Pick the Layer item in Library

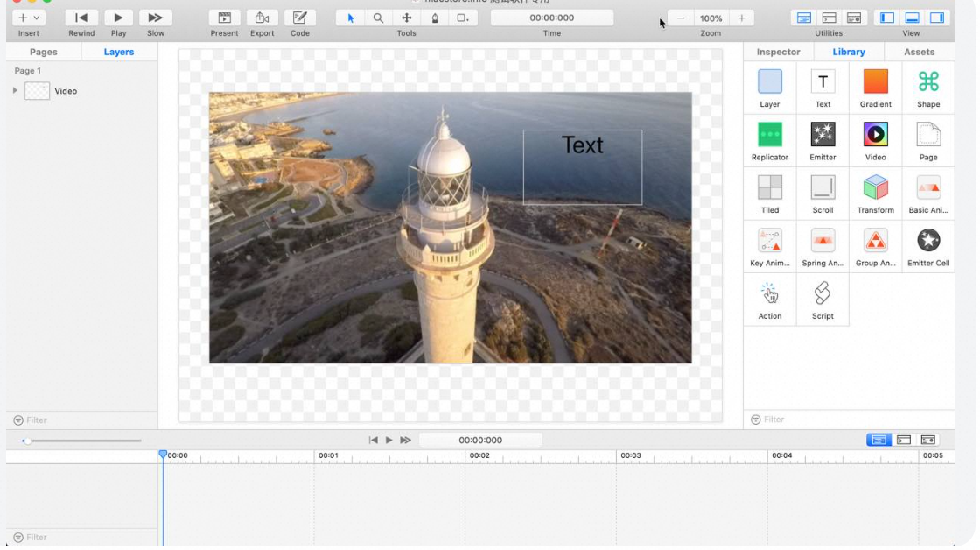pos(770,88)
